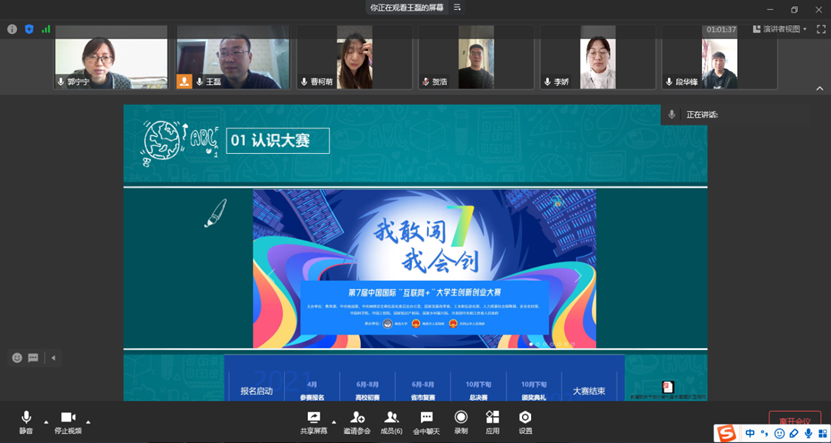Image resolution: width=831 pixels, height=443 pixels.
Task: Collapse the reaction bar with left arrow
Action: [x=53, y=358]
